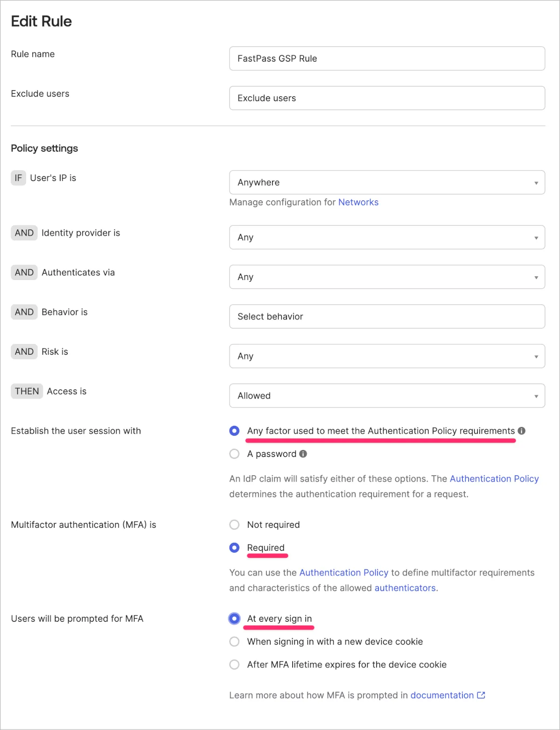Open the MFA documentation link

[x=441, y=695]
